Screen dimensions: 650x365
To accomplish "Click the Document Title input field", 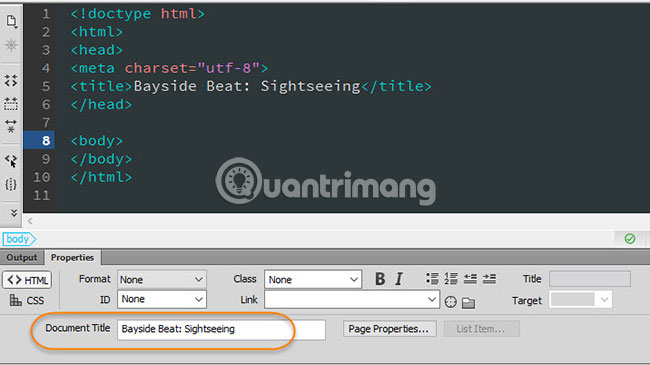I will click(x=221, y=329).
